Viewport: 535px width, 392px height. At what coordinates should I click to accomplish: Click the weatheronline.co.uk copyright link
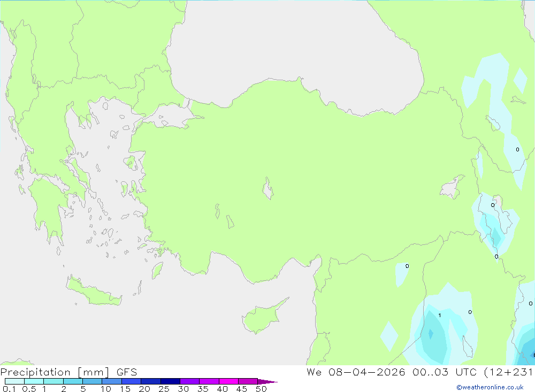[490, 387]
